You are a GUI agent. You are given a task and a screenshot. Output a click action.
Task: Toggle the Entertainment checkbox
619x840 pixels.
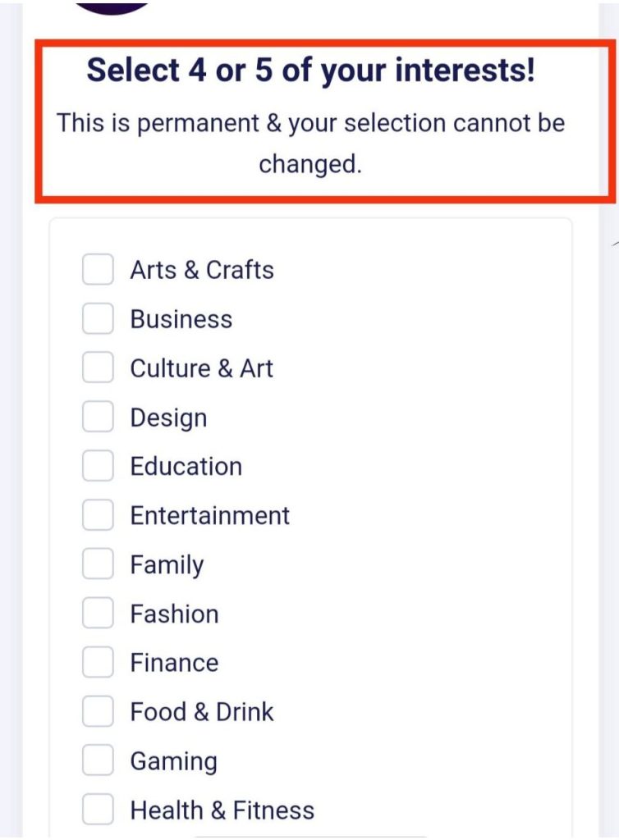[x=98, y=515]
